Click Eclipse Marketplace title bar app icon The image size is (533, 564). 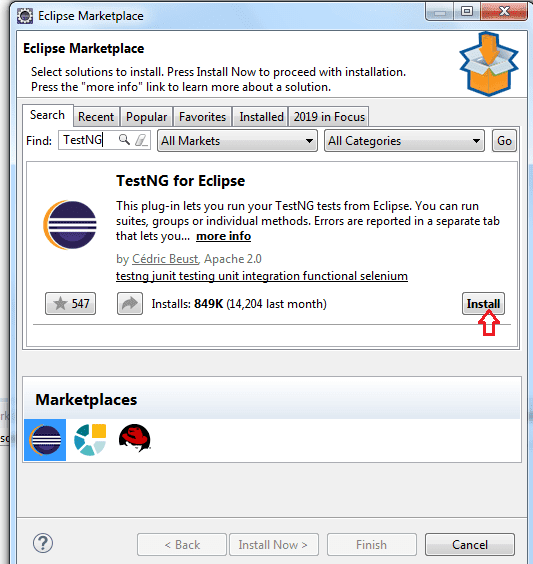point(25,16)
